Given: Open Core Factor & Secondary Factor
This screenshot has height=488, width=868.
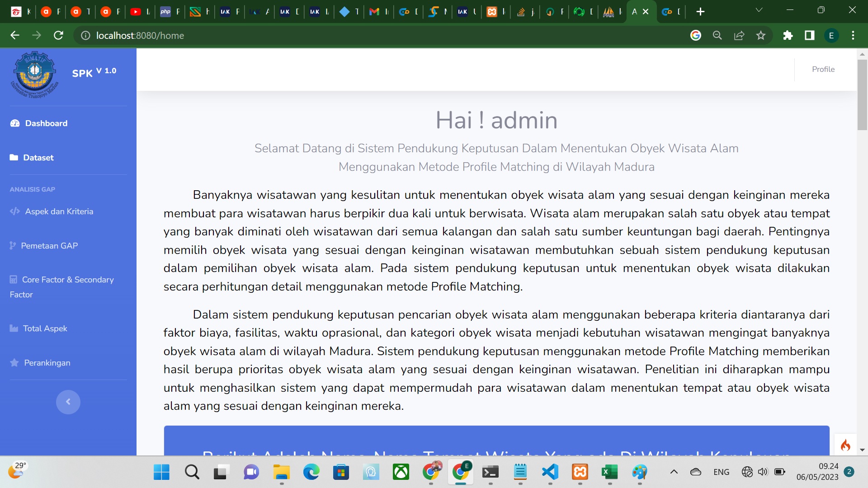Looking at the screenshot, I should pyautogui.click(x=67, y=280).
